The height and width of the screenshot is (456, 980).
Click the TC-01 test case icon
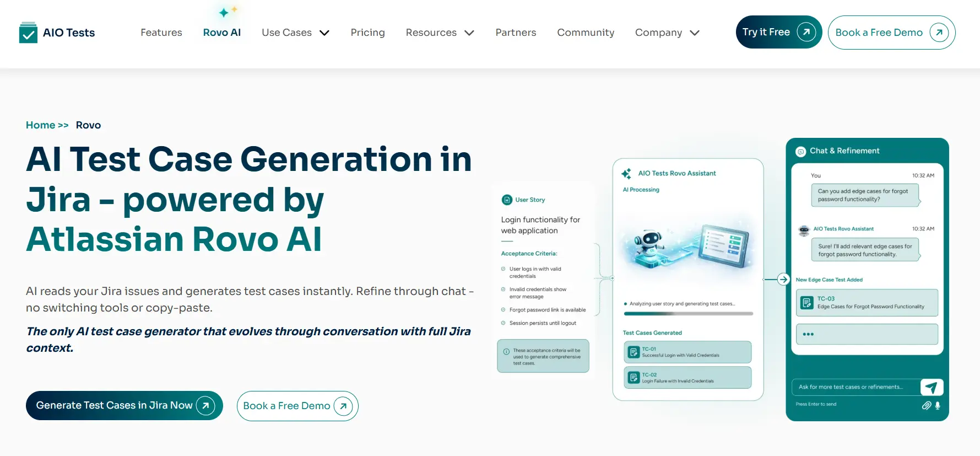click(x=634, y=352)
